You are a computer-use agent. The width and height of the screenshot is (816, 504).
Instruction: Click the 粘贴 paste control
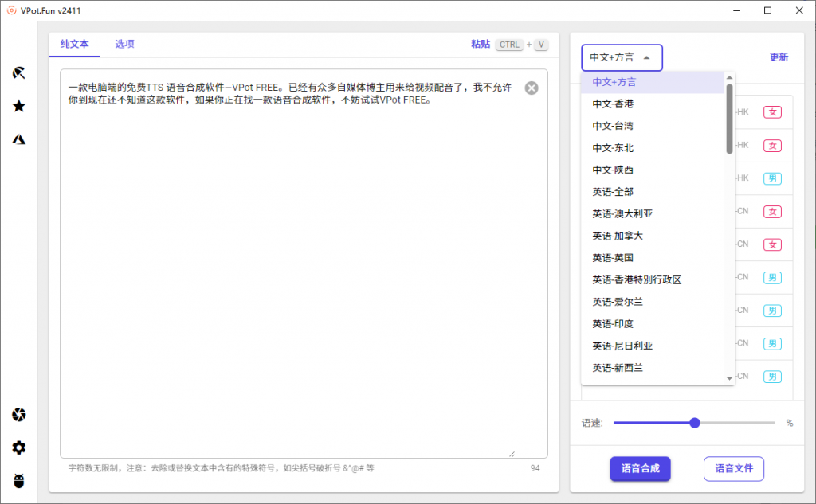click(480, 45)
